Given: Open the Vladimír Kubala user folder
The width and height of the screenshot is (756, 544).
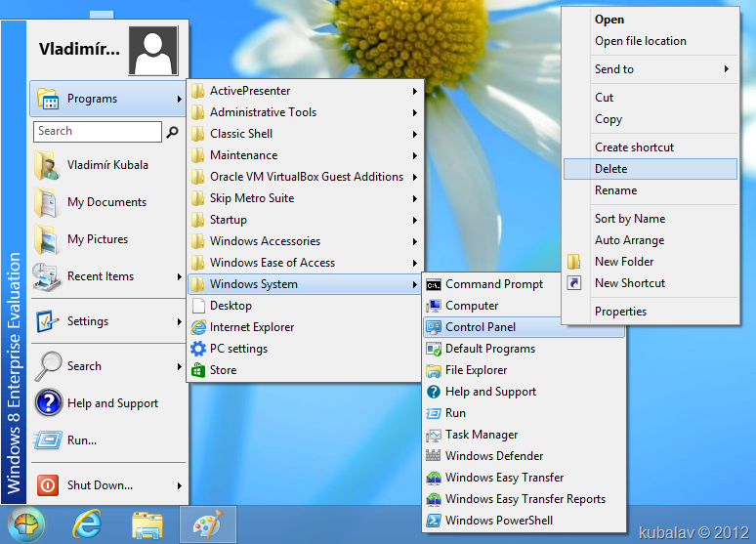Looking at the screenshot, I should click(108, 165).
